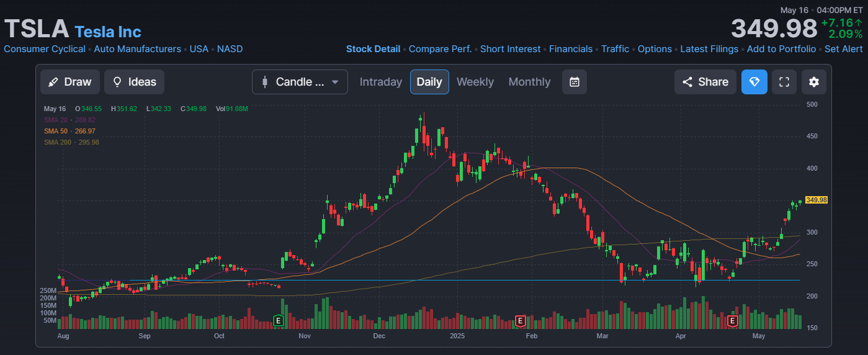Open the Auto Manufacturers industry link
The image size is (868, 355).
[x=137, y=49]
